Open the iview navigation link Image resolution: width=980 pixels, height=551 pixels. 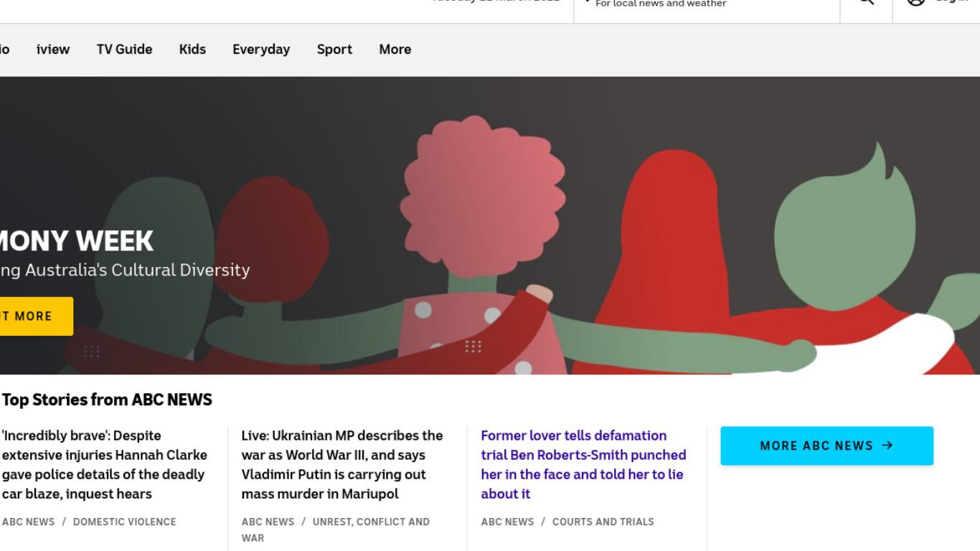[x=53, y=50]
